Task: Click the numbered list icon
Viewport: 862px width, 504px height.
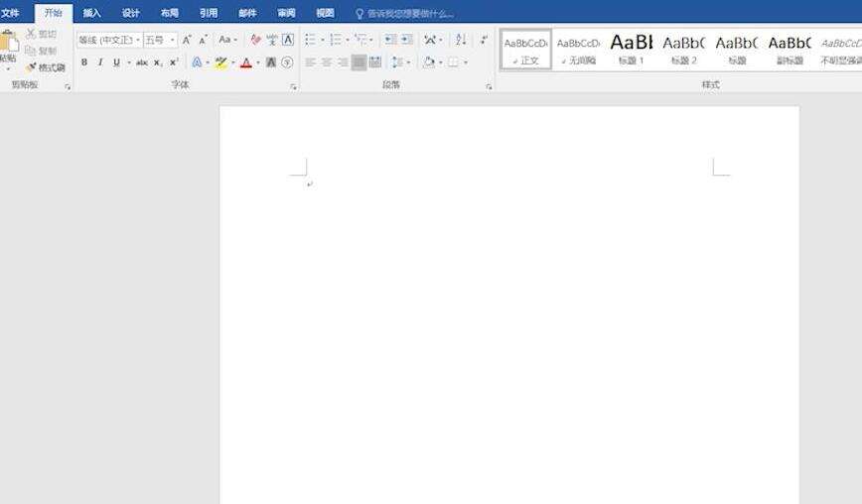Action: (x=336, y=40)
